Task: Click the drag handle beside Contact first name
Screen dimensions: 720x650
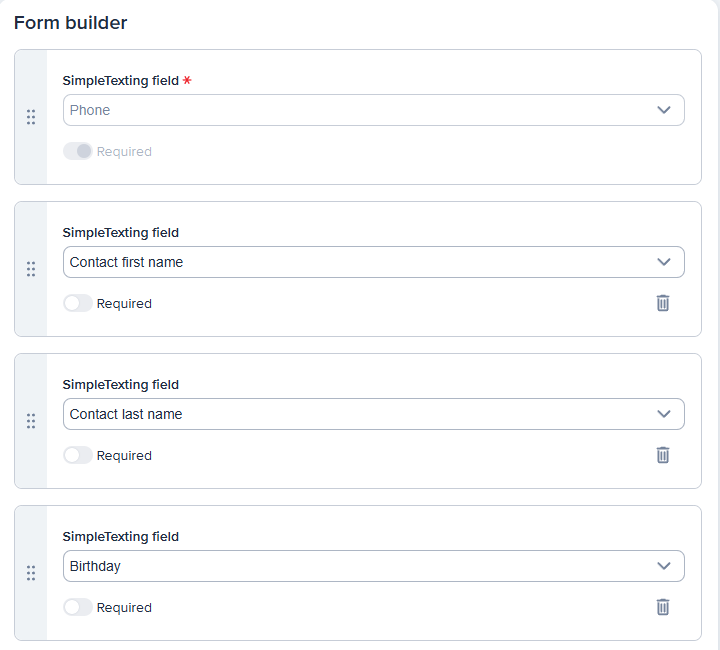Action: [31, 269]
